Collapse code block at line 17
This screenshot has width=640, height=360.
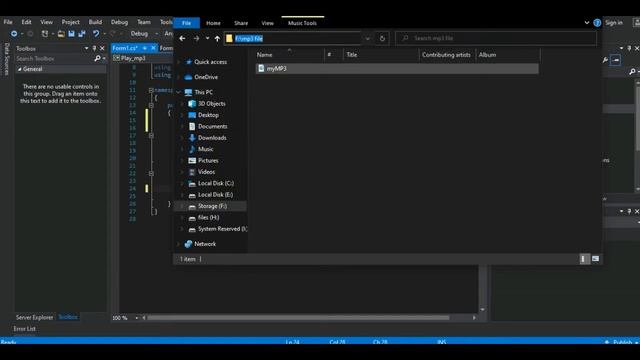pyautogui.click(x=151, y=136)
